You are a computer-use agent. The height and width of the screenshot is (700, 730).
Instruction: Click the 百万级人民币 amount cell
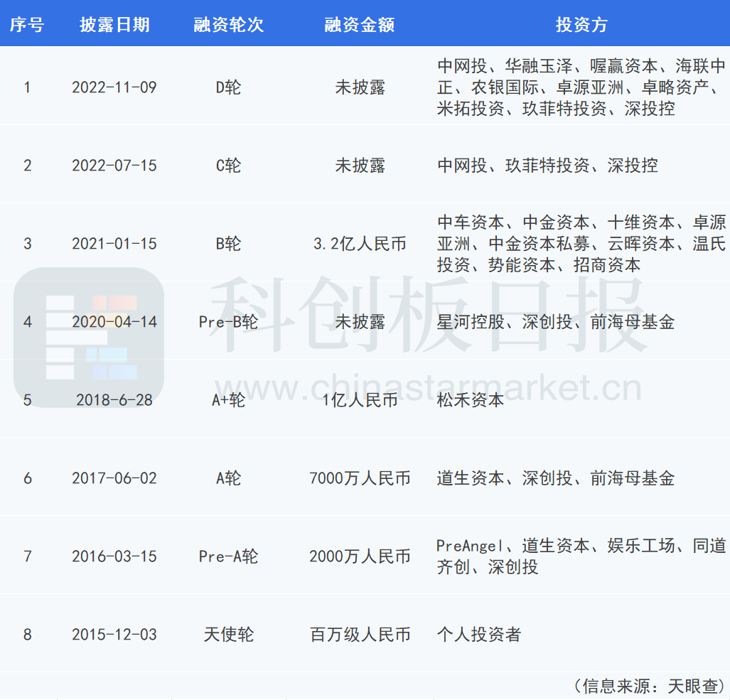(x=360, y=635)
